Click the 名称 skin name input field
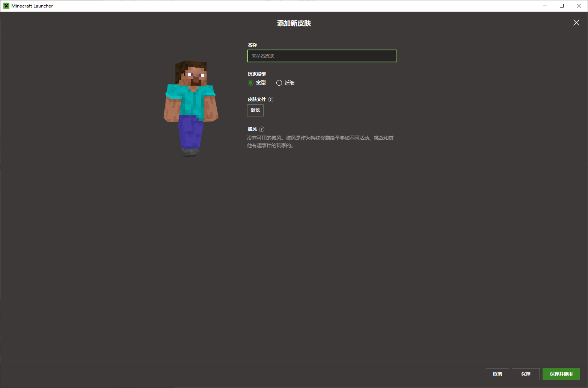 pos(322,56)
